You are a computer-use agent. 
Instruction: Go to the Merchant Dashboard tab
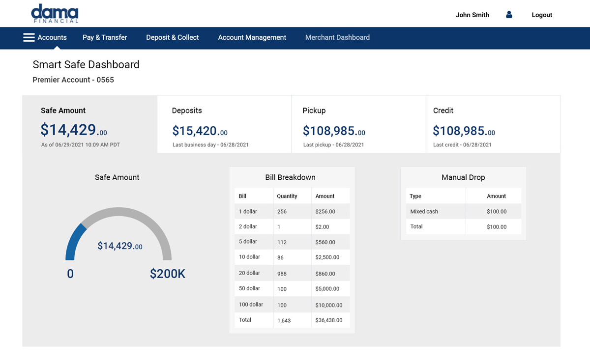click(337, 38)
